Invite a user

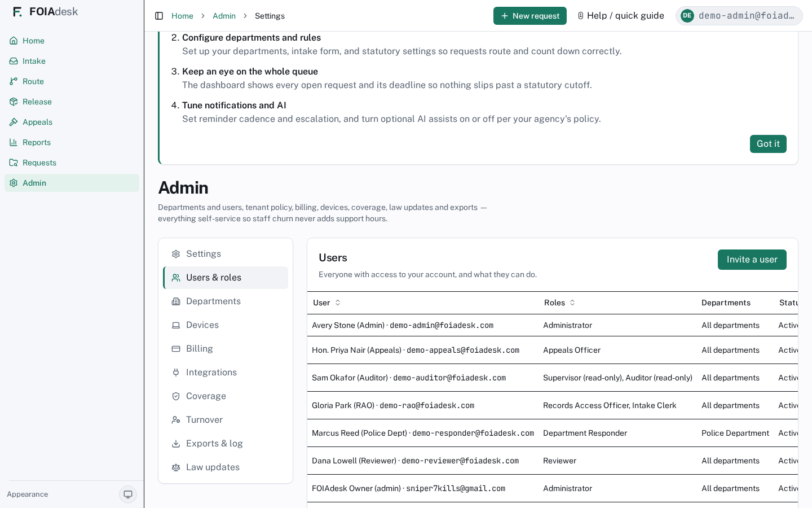[752, 260]
